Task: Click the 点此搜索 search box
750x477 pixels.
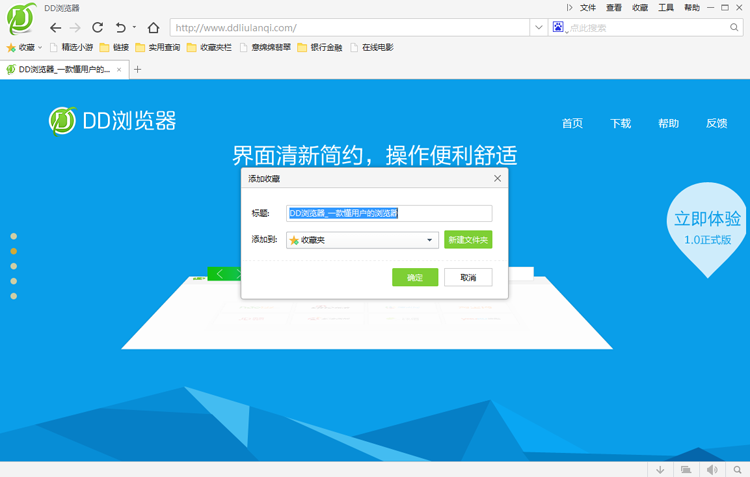Action: coord(648,28)
